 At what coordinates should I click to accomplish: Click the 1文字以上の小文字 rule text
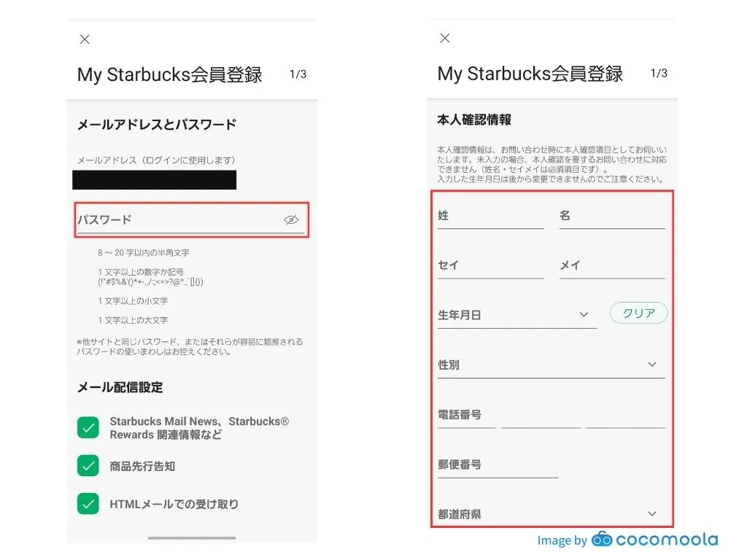click(133, 301)
